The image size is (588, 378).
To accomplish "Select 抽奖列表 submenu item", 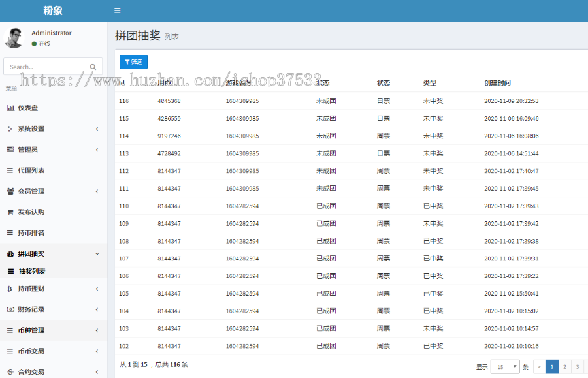I will click(x=54, y=271).
